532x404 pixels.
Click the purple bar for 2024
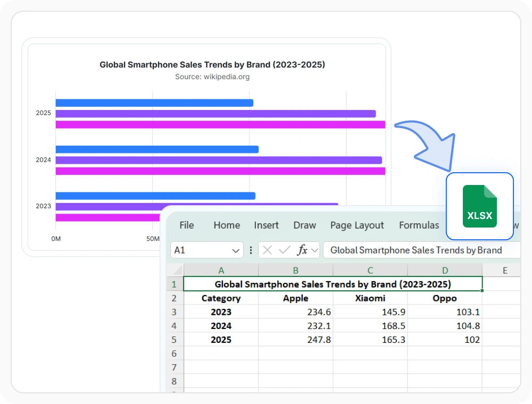219,160
